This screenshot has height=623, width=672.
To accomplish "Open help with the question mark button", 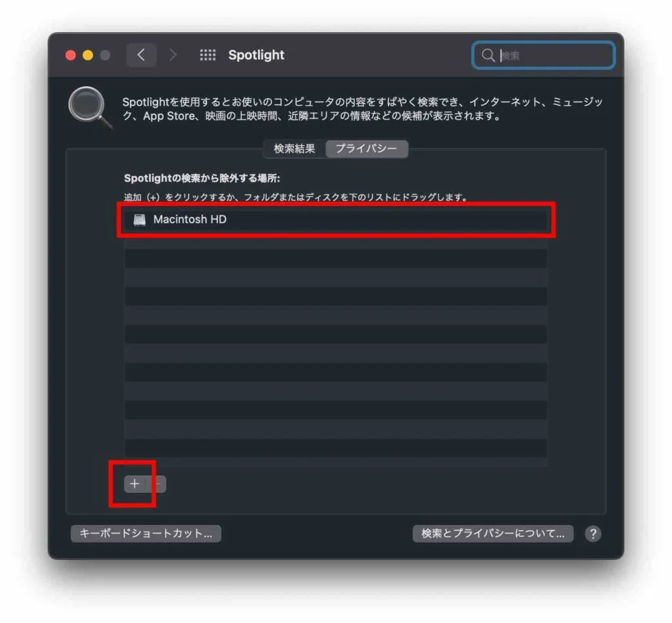I will [593, 534].
